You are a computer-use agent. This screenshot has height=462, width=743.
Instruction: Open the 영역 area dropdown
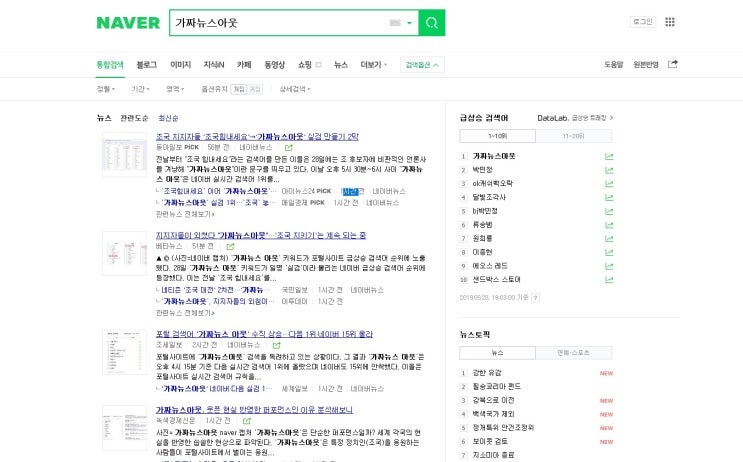(175, 89)
